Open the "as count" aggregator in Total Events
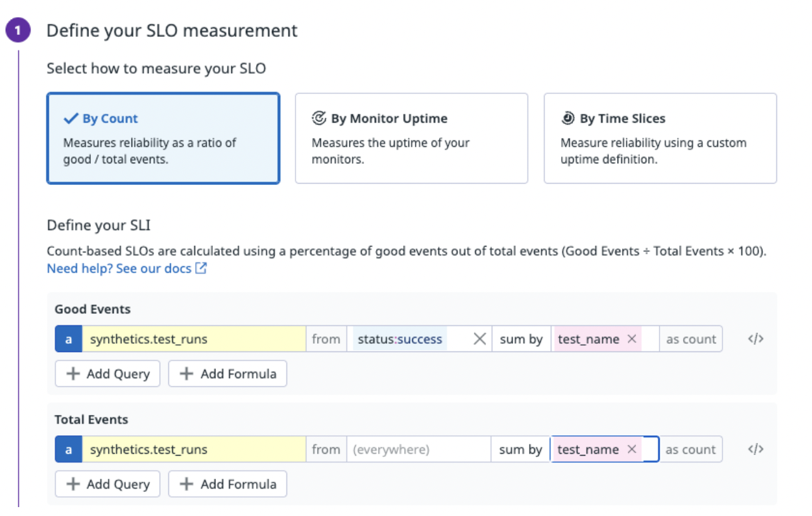Image resolution: width=812 pixels, height=516 pixels. tap(691, 449)
